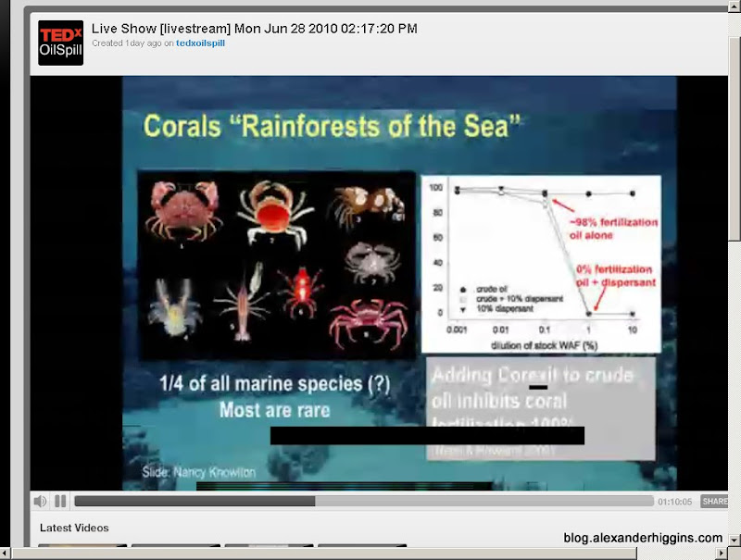
Task: Click the horizontal scrollbar right arrow
Action: 722,553
